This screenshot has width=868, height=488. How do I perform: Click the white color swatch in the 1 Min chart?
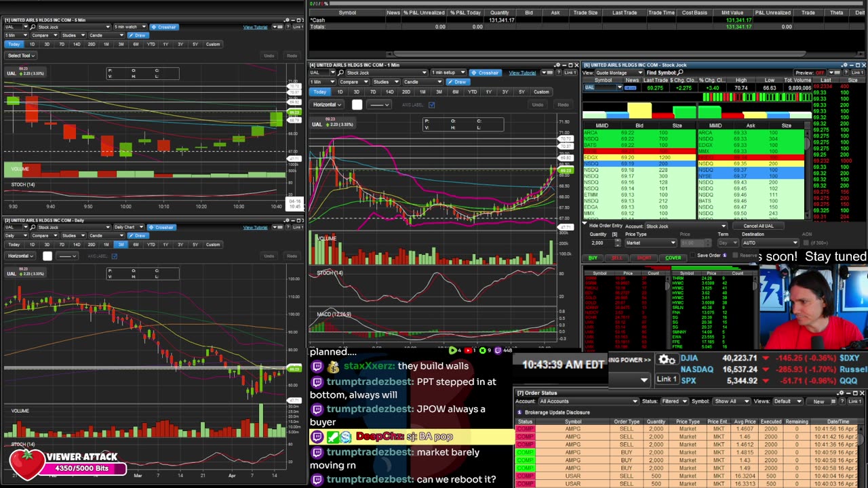pyautogui.click(x=357, y=105)
